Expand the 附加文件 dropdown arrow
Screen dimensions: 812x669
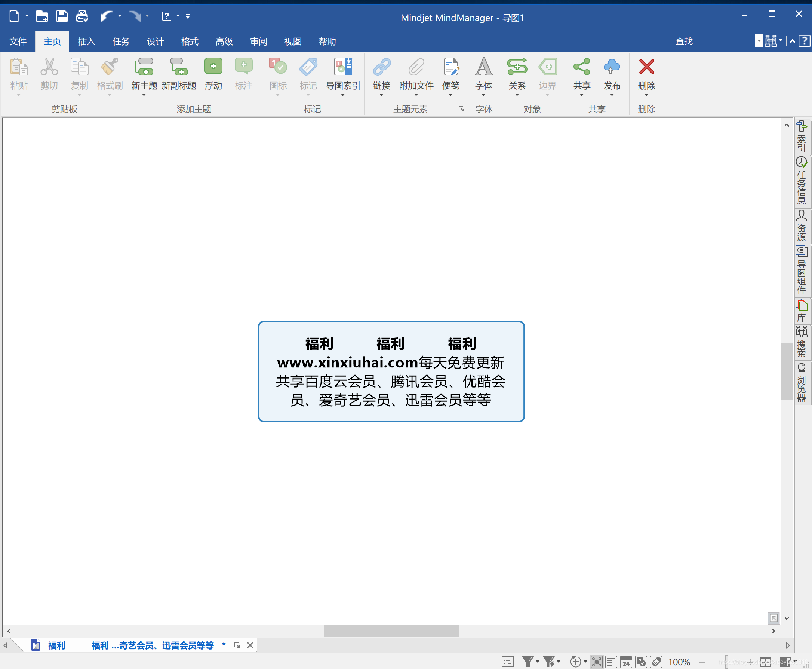(x=416, y=95)
